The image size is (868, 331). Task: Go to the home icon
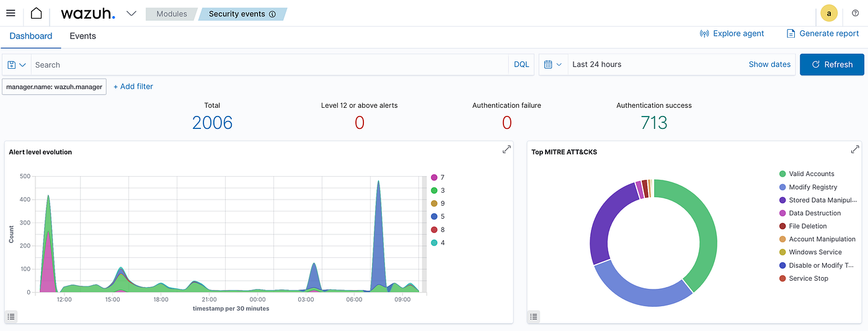click(x=37, y=13)
